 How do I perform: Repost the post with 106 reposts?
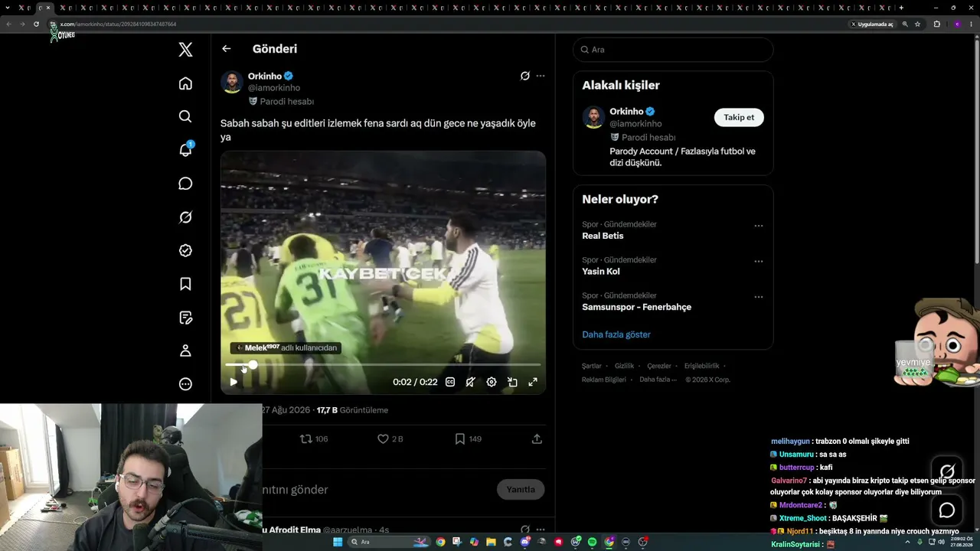(x=313, y=439)
